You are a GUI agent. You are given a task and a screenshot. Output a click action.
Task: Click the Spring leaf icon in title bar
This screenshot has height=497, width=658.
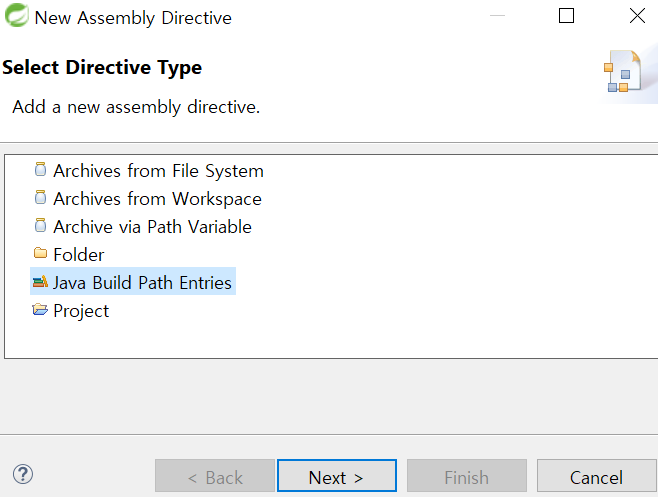point(16,15)
